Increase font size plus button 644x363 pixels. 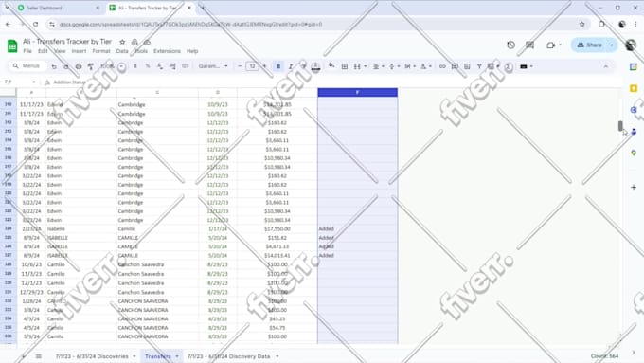pyautogui.click(x=264, y=66)
